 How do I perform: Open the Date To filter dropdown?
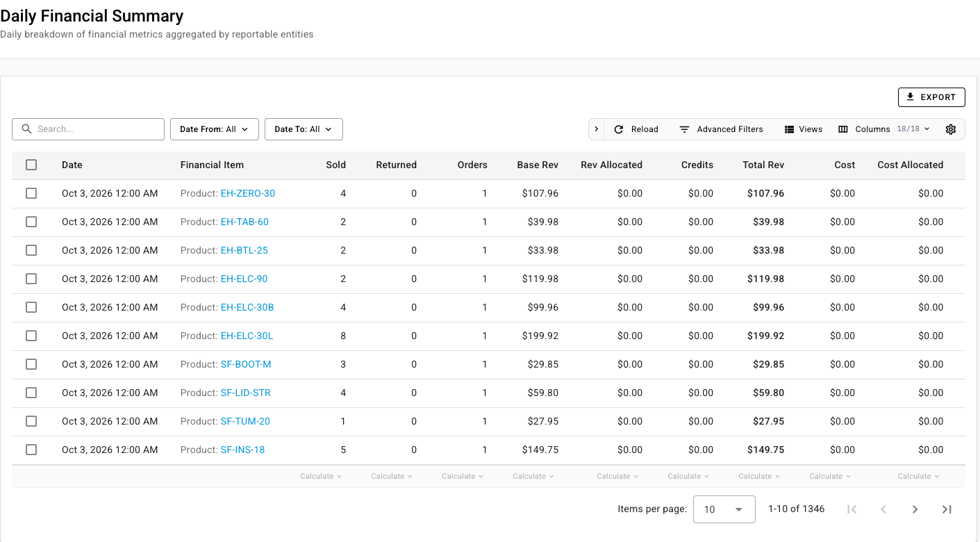click(304, 129)
